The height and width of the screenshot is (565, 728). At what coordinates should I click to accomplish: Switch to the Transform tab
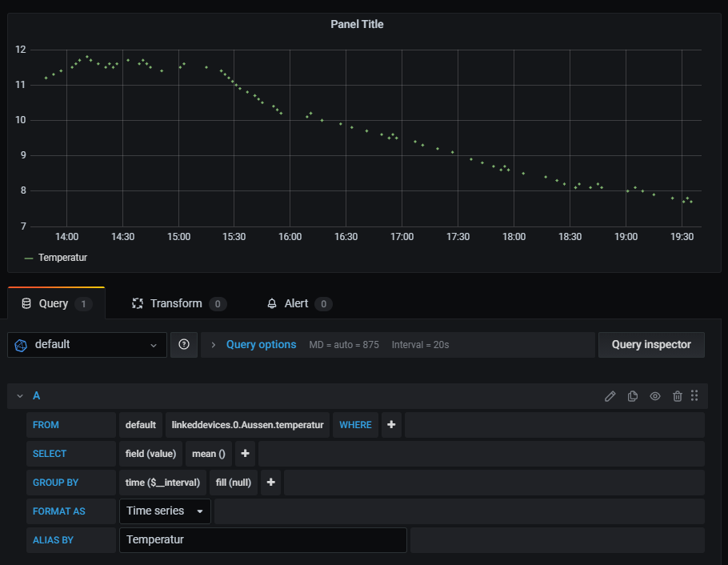click(x=176, y=304)
